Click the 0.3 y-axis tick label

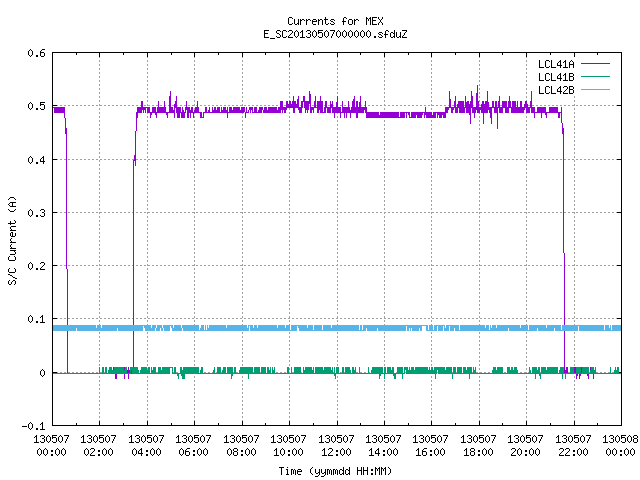(36, 213)
